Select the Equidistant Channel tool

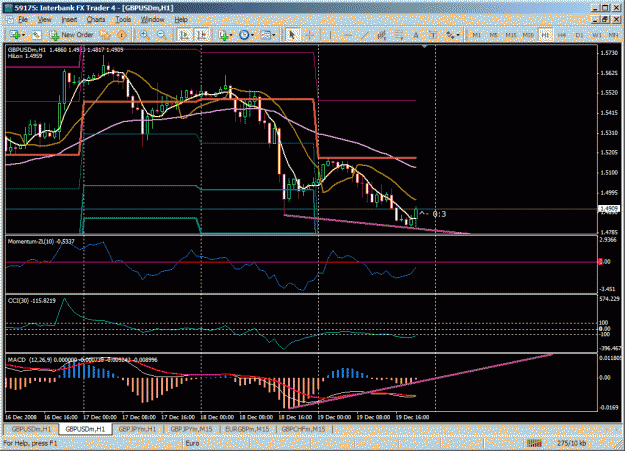(381, 35)
